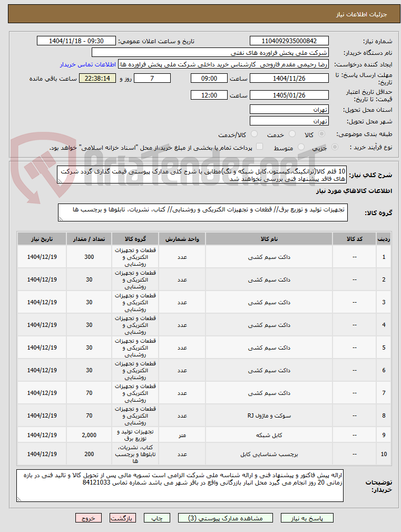Select the کالا radio button
The width and height of the screenshot is (401, 532).
tap(322, 134)
